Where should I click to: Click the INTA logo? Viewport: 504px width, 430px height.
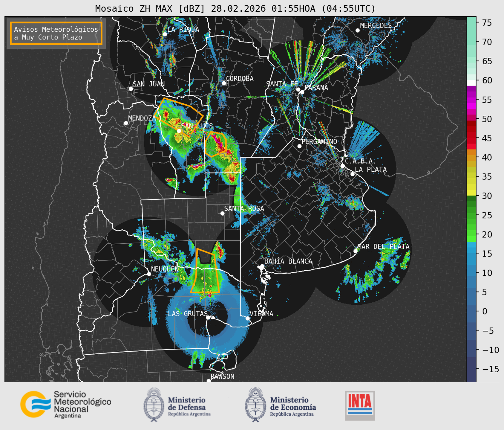pyautogui.click(x=360, y=405)
